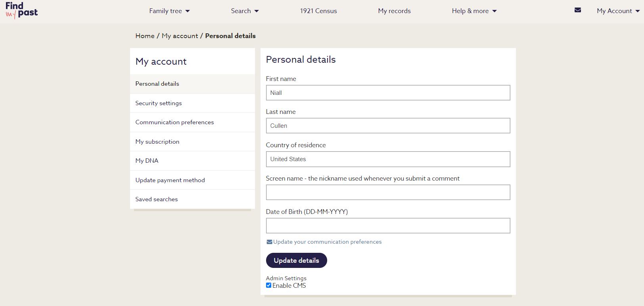
Task: Focus the First name input field
Action: click(x=387, y=93)
